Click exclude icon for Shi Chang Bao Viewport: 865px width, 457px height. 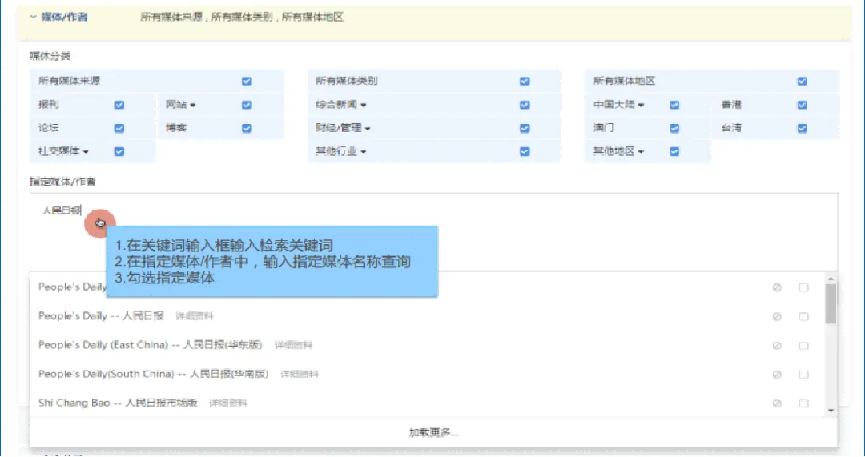coord(776,403)
